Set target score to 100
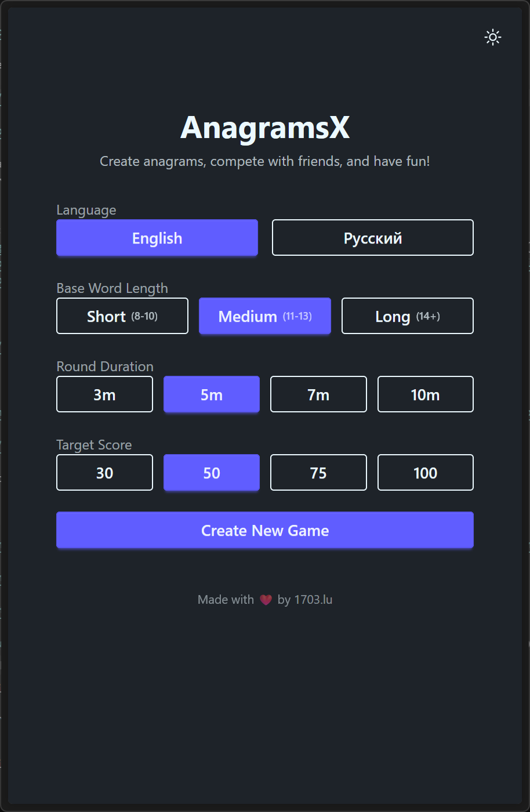 pyautogui.click(x=426, y=473)
